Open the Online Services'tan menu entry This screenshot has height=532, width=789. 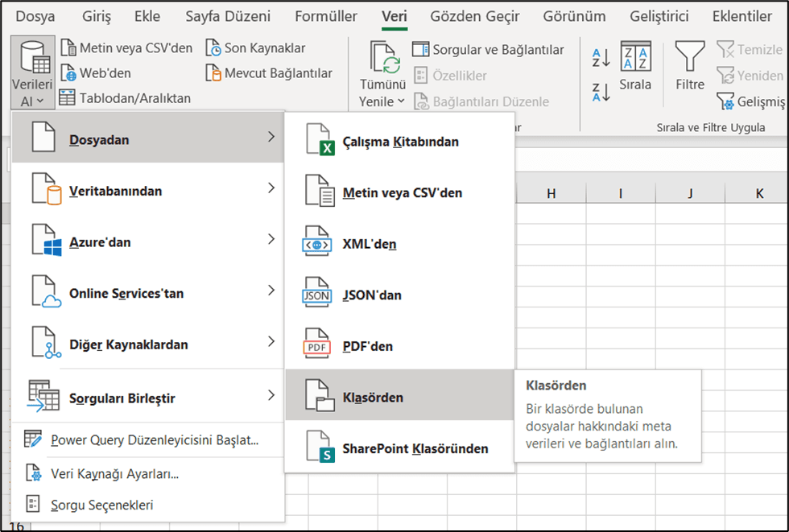[x=148, y=291]
